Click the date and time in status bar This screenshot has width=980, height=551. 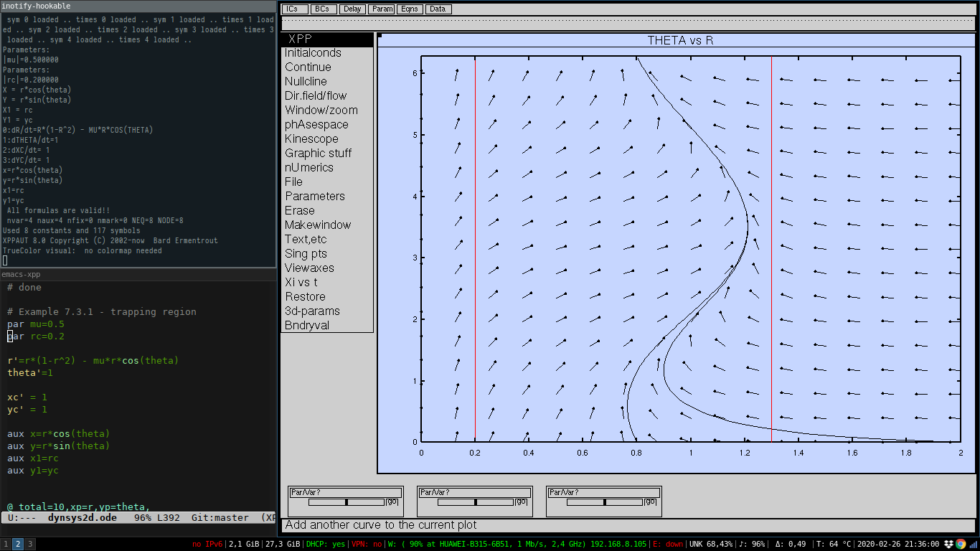[898, 544]
